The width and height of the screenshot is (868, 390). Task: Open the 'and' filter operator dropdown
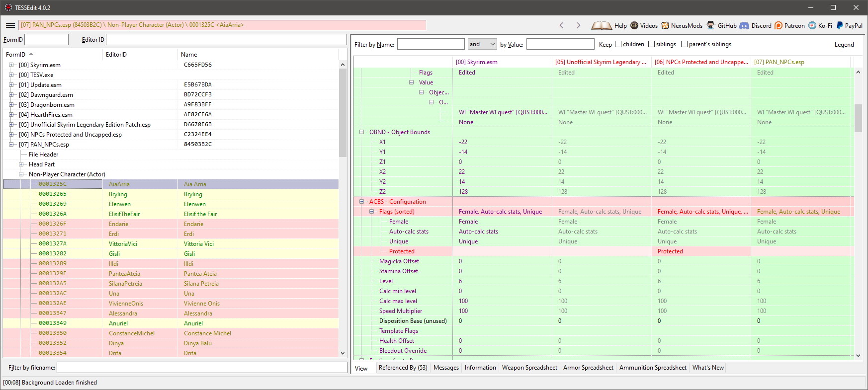pyautogui.click(x=482, y=44)
